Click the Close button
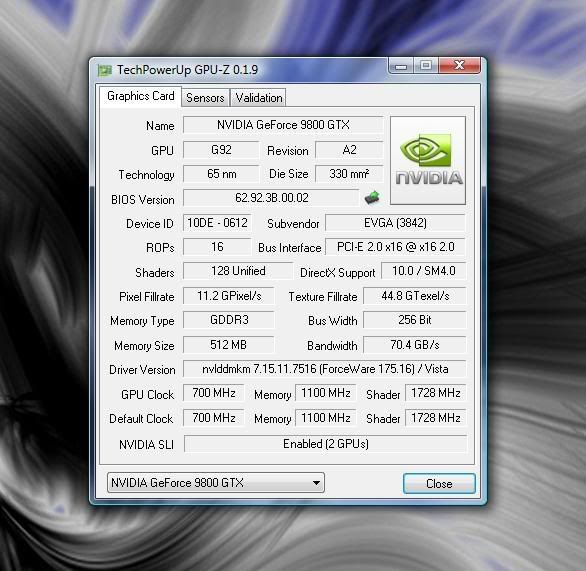 439,484
